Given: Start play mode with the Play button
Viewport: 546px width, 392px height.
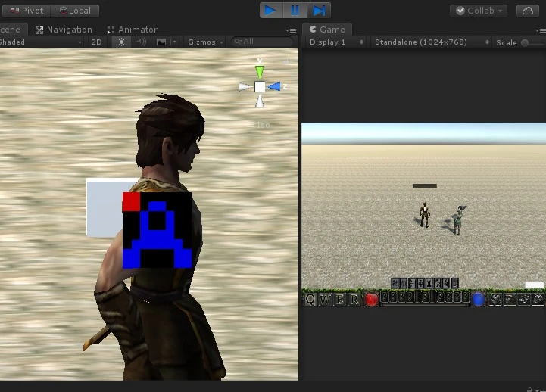Looking at the screenshot, I should tap(271, 11).
